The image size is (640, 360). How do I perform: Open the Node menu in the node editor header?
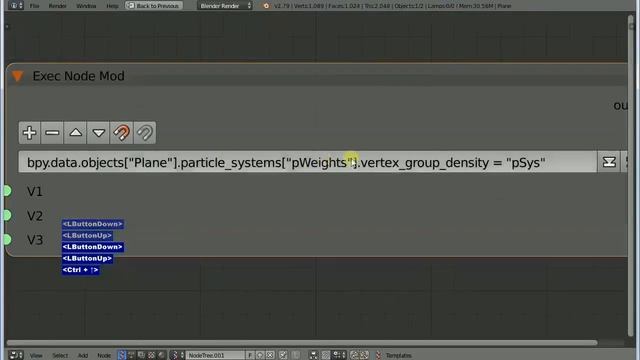click(x=104, y=356)
